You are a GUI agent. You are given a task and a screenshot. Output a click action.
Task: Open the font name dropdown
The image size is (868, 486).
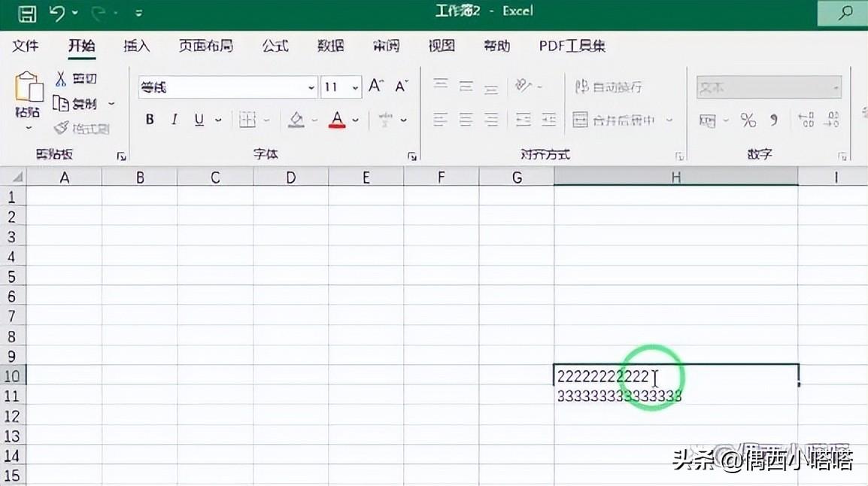coord(311,87)
